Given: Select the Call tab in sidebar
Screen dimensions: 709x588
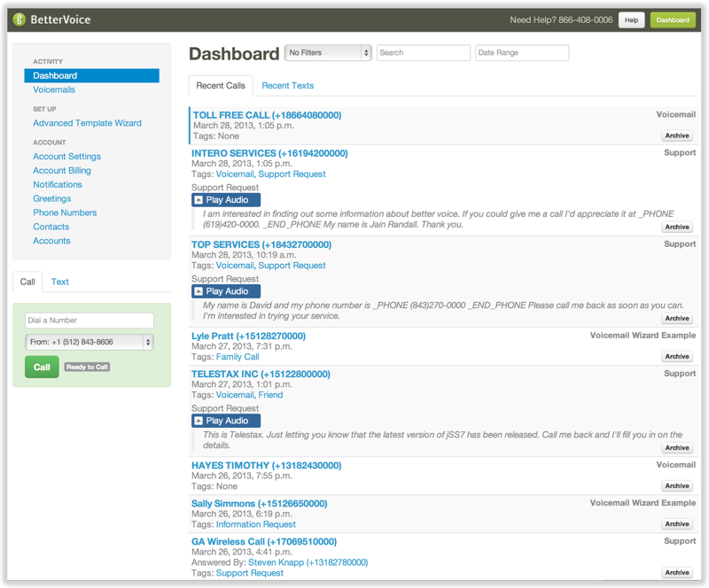Looking at the screenshot, I should [27, 282].
